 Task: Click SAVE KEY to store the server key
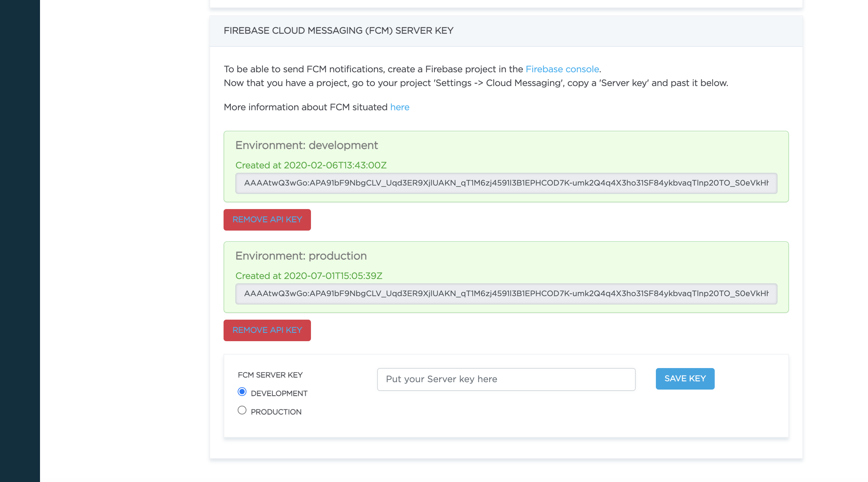685,378
